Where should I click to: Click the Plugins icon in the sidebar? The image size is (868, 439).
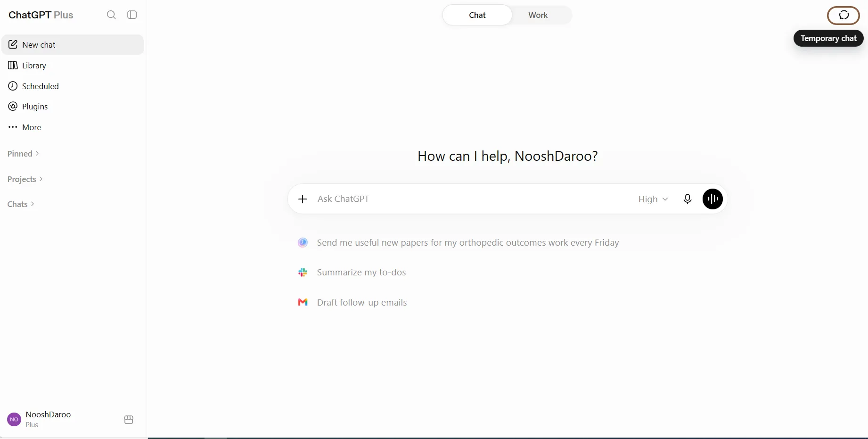(x=13, y=106)
